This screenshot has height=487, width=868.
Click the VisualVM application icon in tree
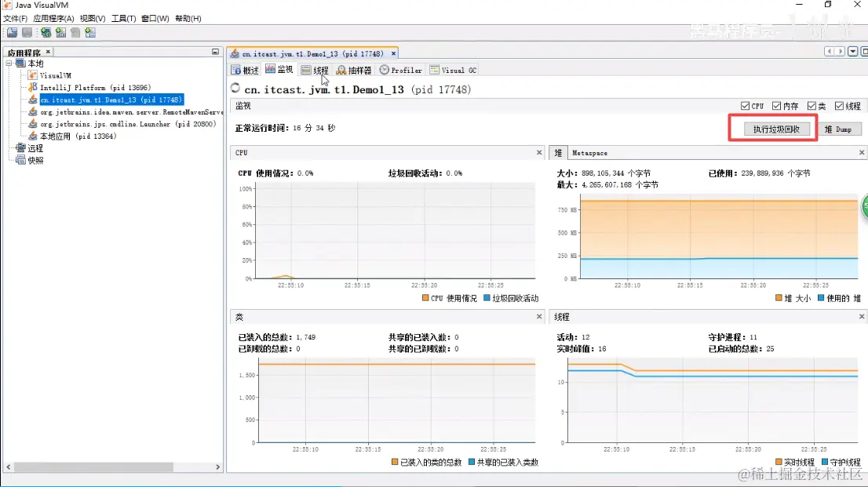point(33,75)
